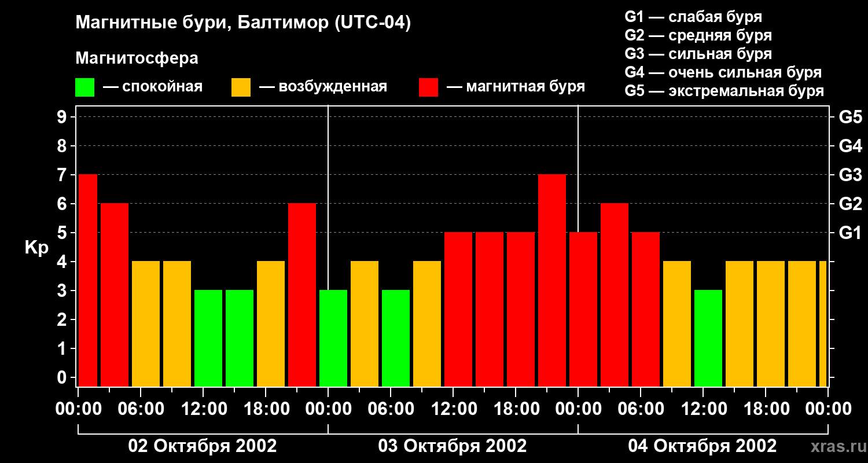Click the 'Магнитосфера' legend heading
Screen dimensions: 868x463
point(137,58)
